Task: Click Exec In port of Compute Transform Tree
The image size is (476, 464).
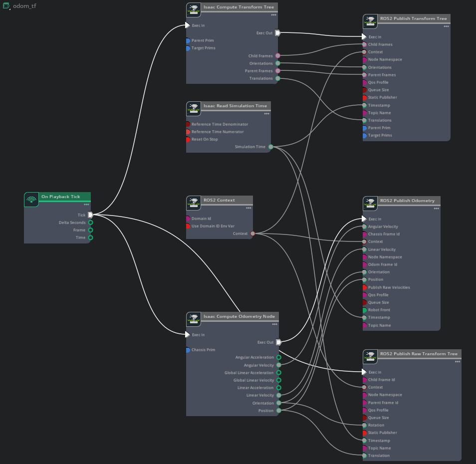Action: 188,25
